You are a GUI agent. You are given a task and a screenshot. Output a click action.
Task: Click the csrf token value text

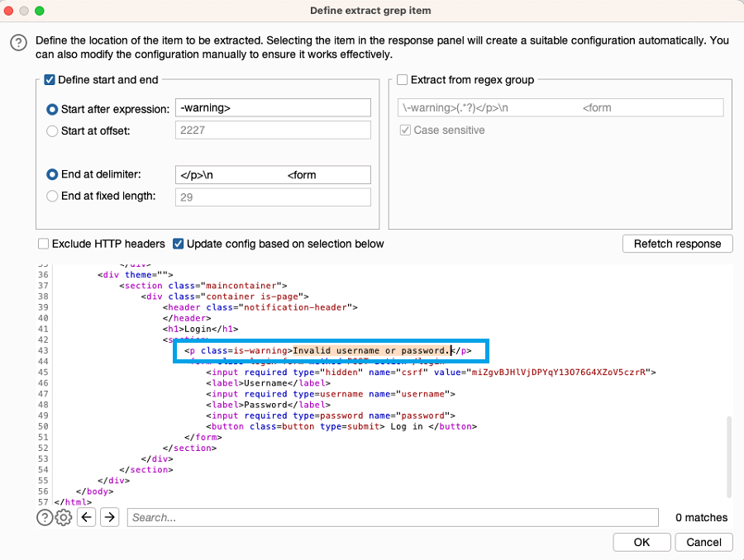point(558,373)
